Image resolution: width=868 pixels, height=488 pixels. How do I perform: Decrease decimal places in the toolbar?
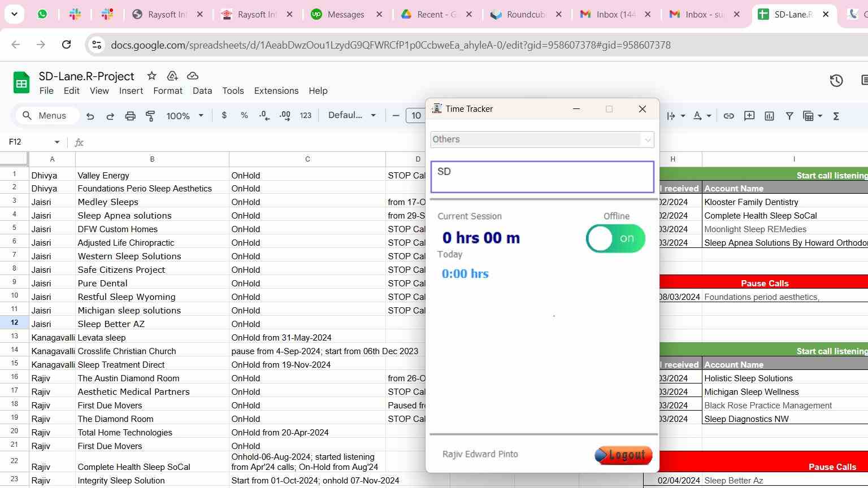tap(264, 115)
